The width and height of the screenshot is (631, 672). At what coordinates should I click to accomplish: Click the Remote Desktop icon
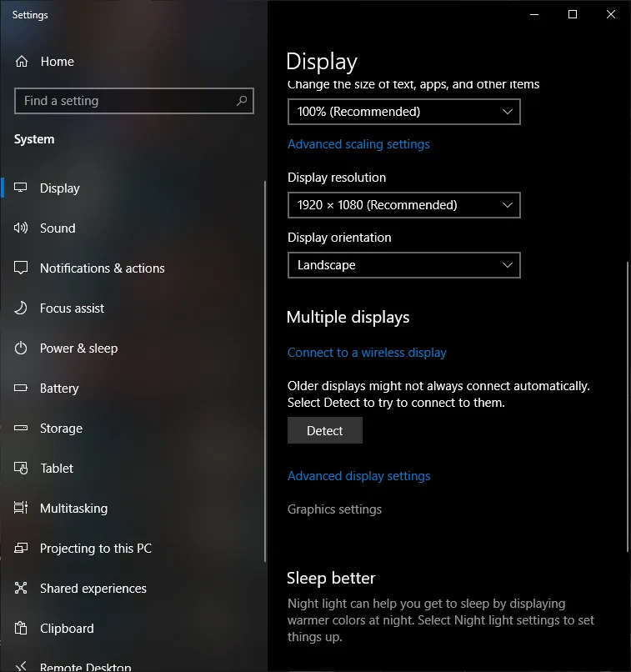click(x=21, y=666)
